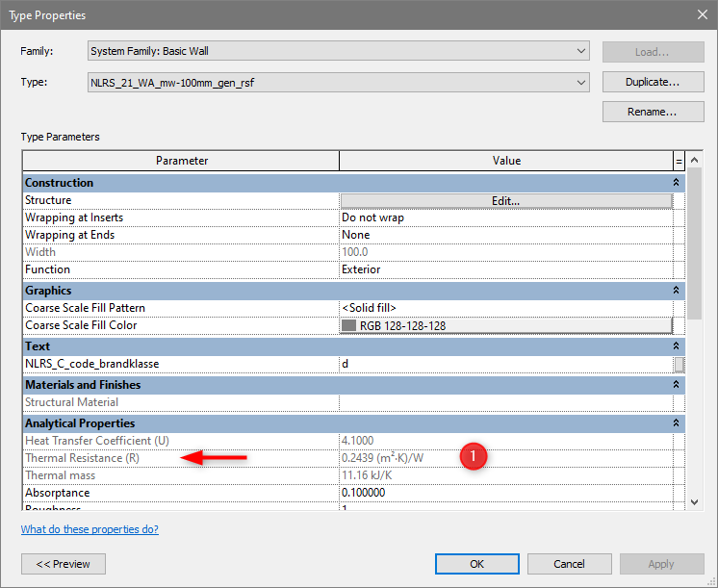Collapse Materials and Finishes section chevron

(676, 385)
